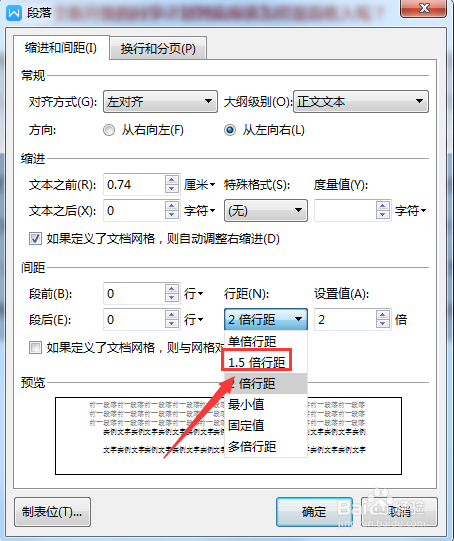
Task: Open 制表位(T)... settings button
Action: (x=52, y=512)
